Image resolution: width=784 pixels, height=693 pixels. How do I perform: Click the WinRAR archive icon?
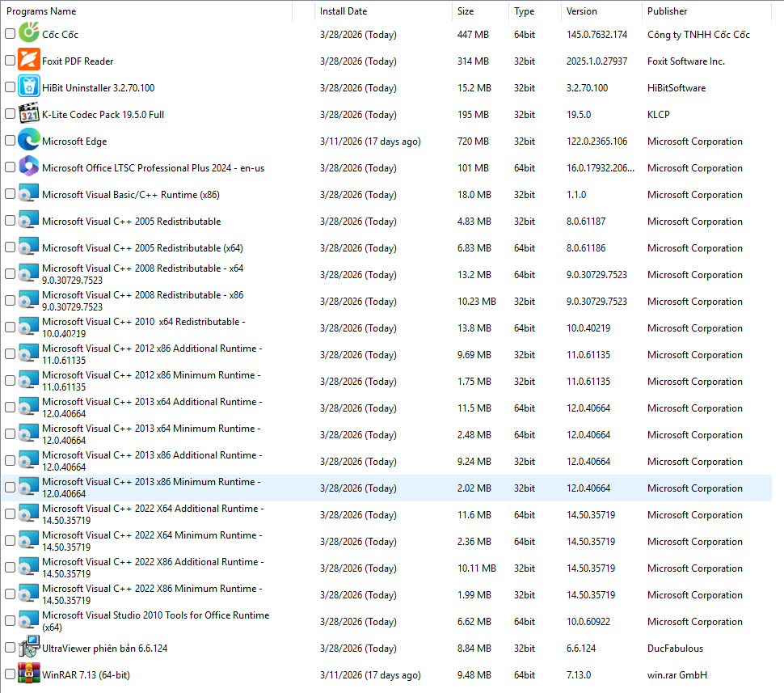pos(29,674)
